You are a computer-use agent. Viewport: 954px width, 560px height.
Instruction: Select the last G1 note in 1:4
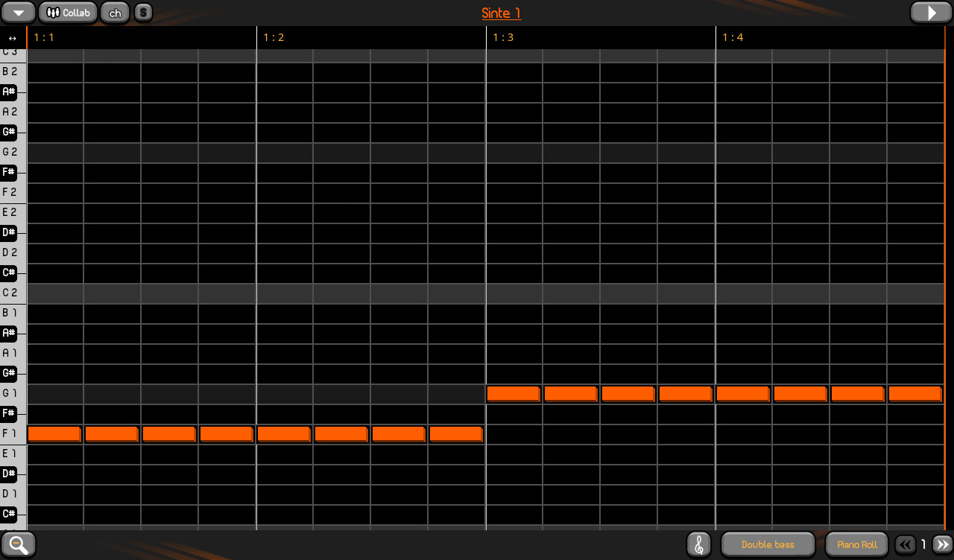coord(914,393)
